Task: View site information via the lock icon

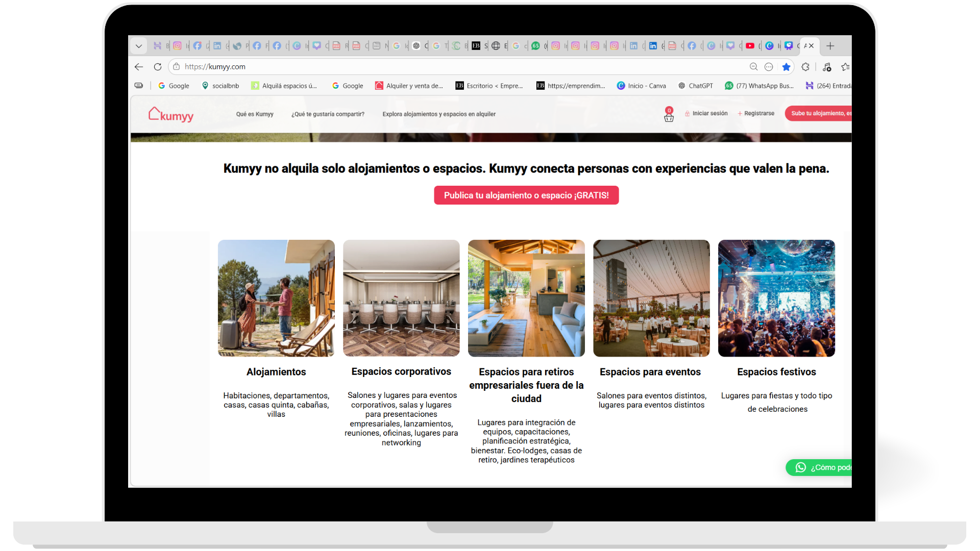Action: coord(176,67)
